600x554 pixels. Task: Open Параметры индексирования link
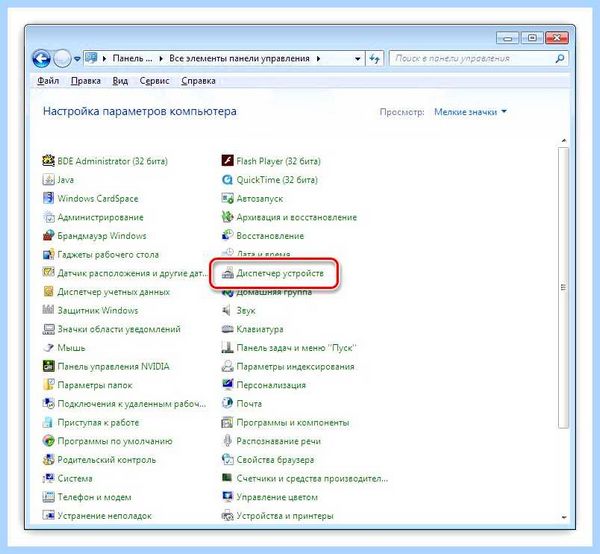point(295,367)
